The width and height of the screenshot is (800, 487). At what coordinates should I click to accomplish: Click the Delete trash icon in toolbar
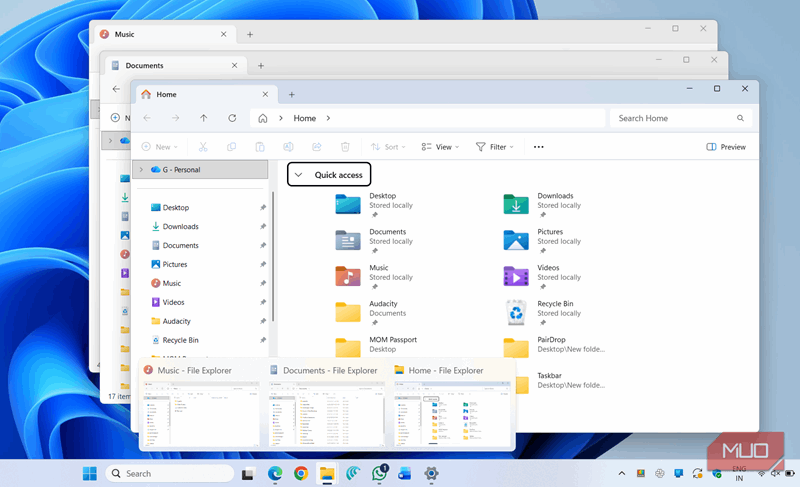345,147
